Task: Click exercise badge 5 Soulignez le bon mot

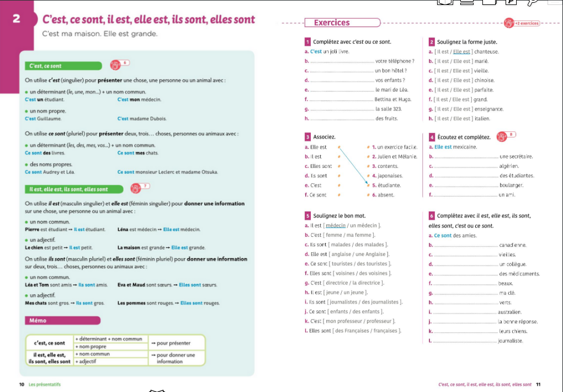Action: pyautogui.click(x=307, y=216)
